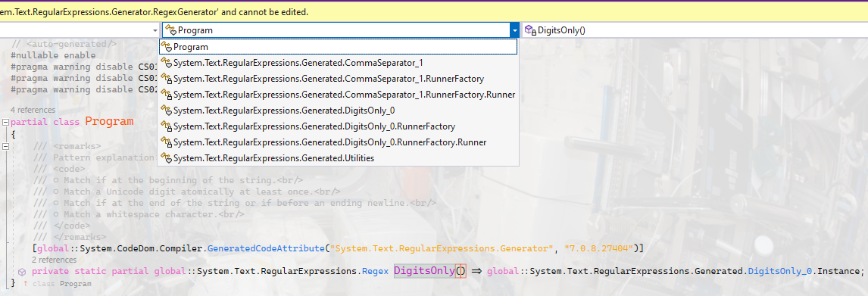
Task: Click the DigitsOnly method name in code
Action: click(x=425, y=270)
